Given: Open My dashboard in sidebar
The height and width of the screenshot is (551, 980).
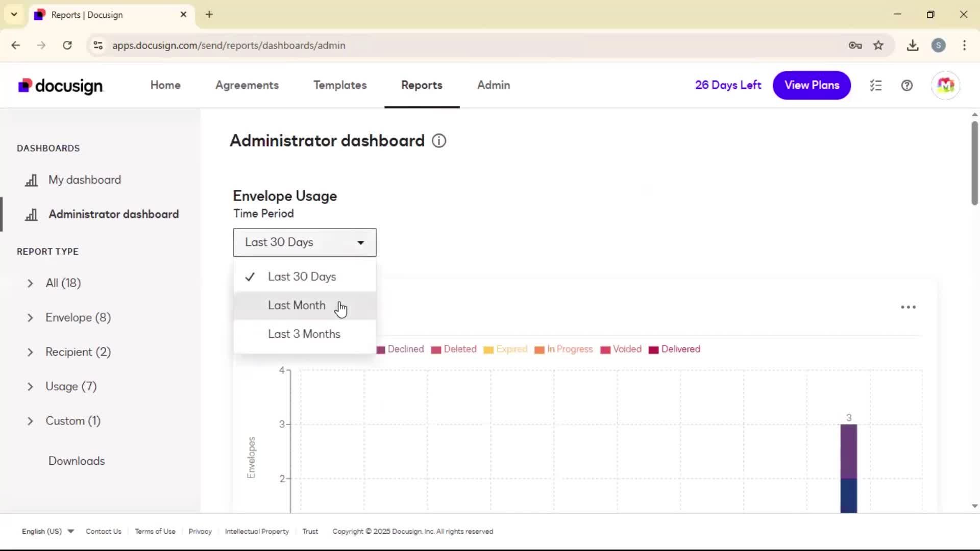Looking at the screenshot, I should click(85, 180).
